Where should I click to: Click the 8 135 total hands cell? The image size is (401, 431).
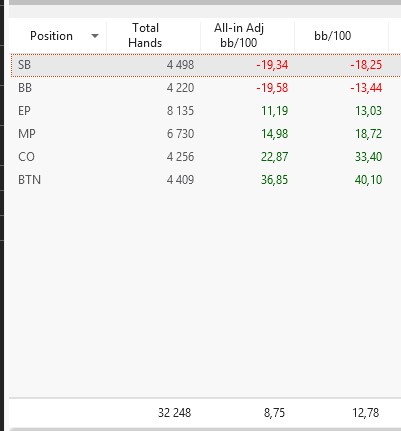(x=180, y=111)
